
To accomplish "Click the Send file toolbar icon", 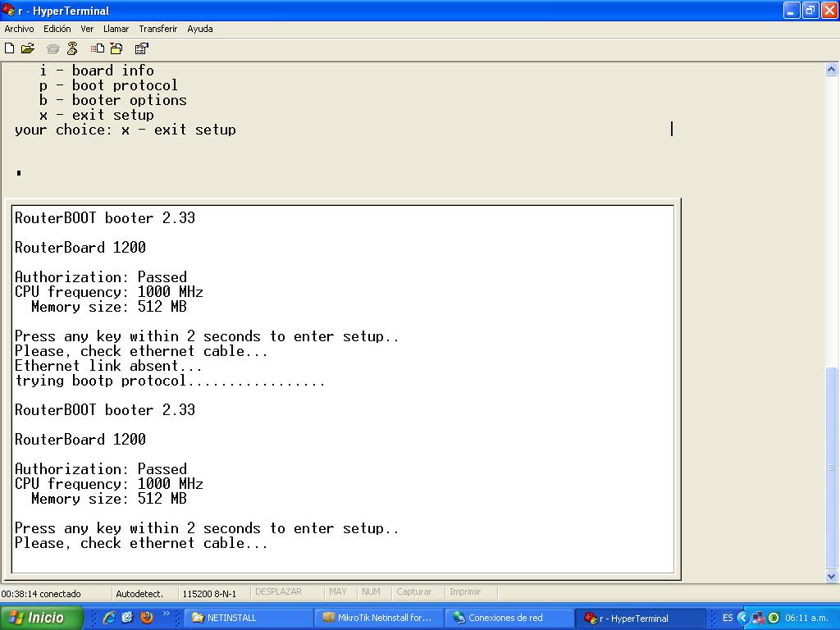I will tap(98, 48).
